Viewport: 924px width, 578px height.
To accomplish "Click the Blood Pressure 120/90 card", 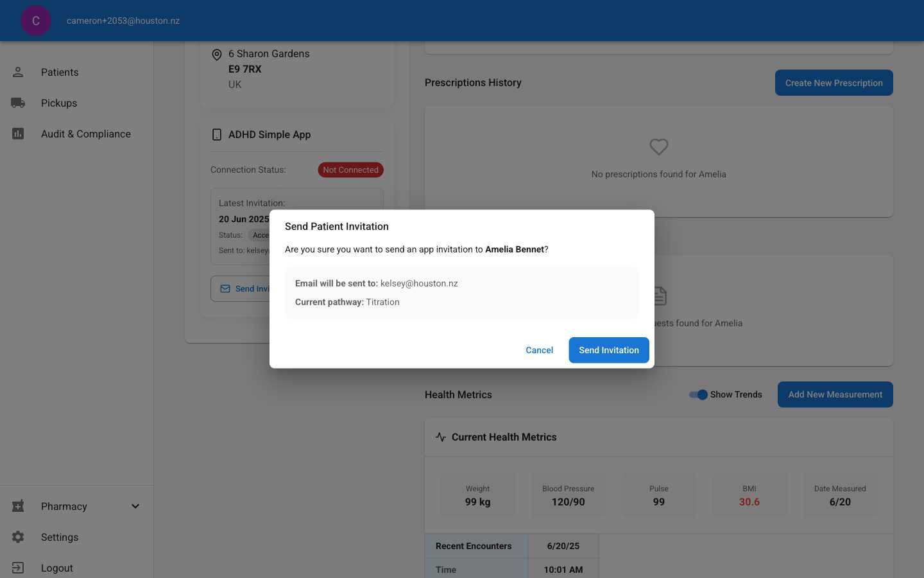I will (569, 495).
